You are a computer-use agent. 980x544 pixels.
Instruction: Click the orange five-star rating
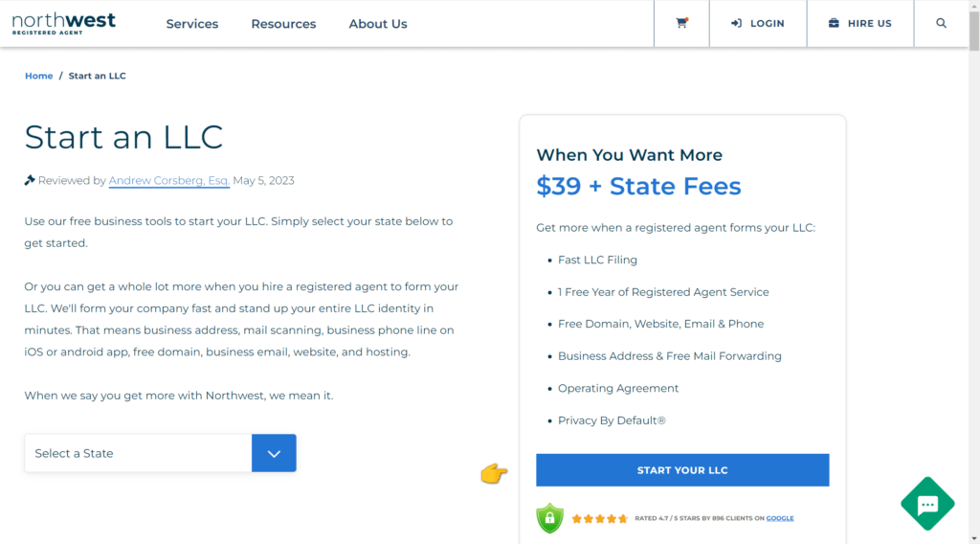coord(600,518)
